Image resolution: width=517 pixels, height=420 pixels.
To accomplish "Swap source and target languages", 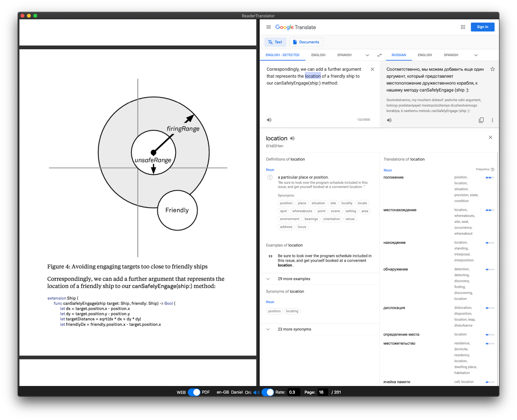I will click(379, 55).
